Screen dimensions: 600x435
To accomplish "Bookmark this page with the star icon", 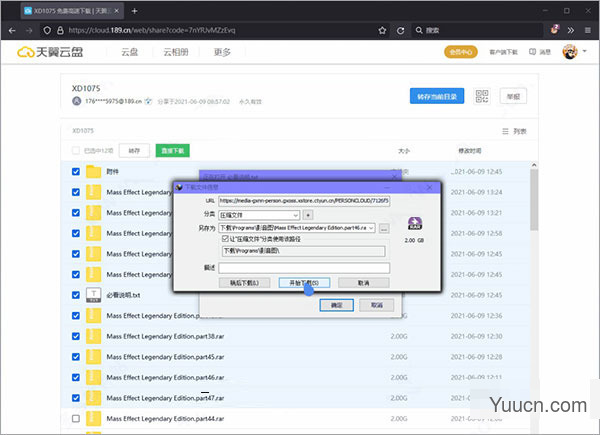I will tap(382, 30).
